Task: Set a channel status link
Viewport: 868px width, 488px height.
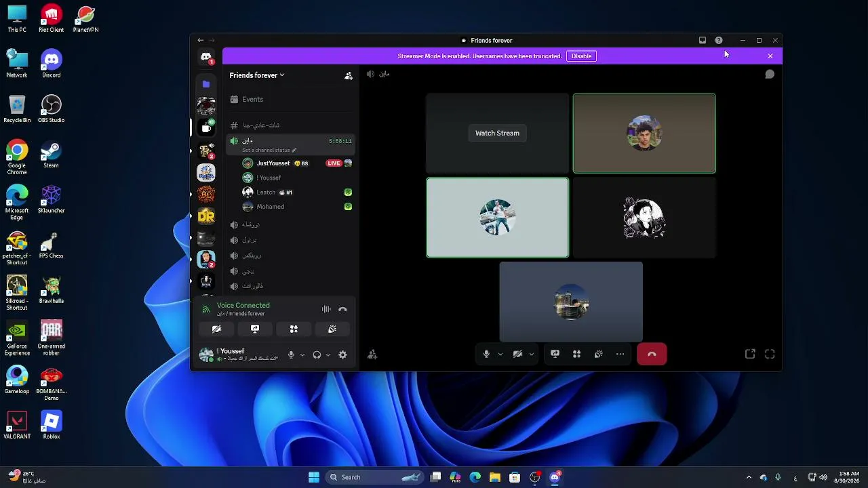Action: 269,150
